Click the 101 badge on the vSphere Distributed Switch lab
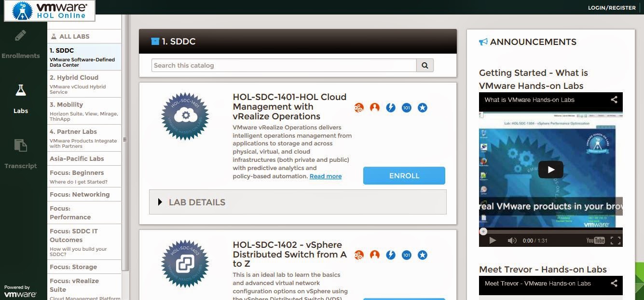The width and height of the screenshot is (644, 300). point(407,255)
